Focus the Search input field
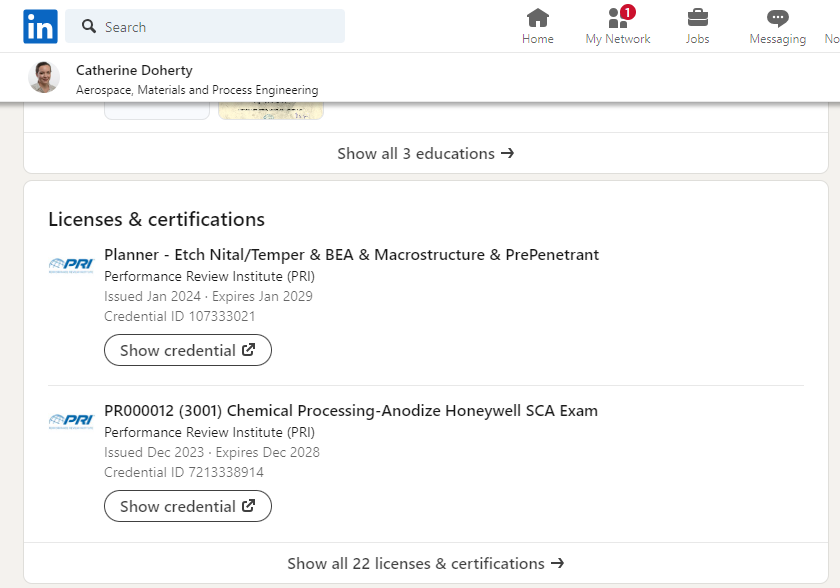The image size is (840, 588). tap(205, 26)
